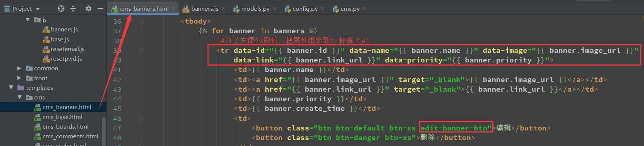644x146 pixels.
Task: Select resetpwd.js in the project tree
Action: click(66, 58)
